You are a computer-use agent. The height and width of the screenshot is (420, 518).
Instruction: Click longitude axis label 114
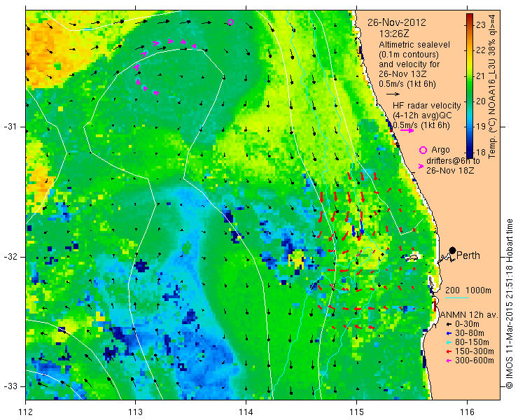tap(246, 412)
